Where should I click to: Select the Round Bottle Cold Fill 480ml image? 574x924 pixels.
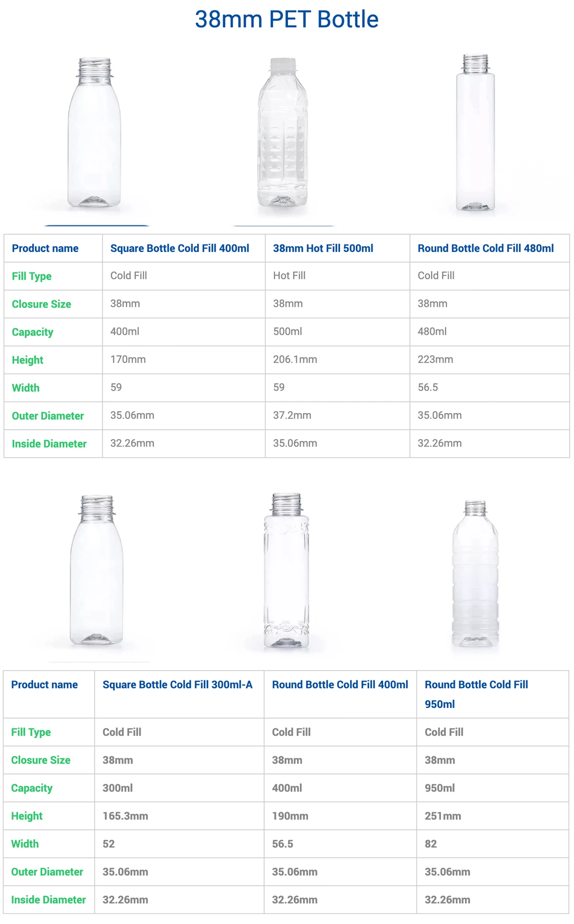(475, 132)
